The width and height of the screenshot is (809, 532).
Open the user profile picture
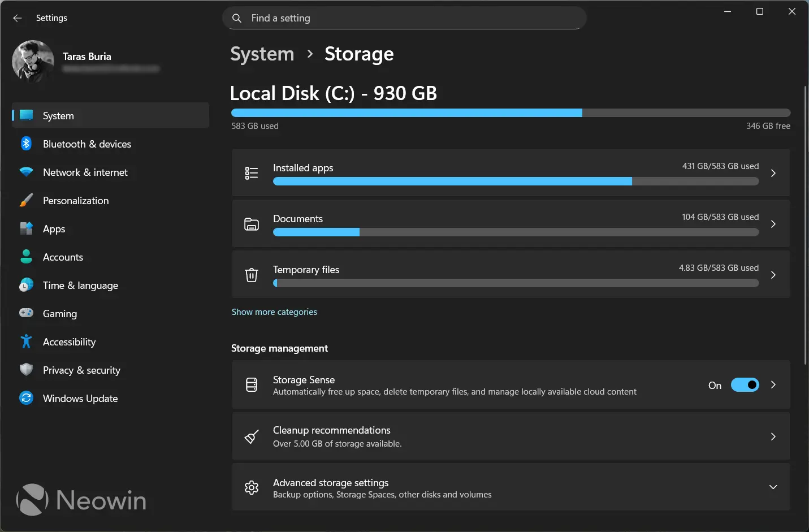tap(33, 61)
